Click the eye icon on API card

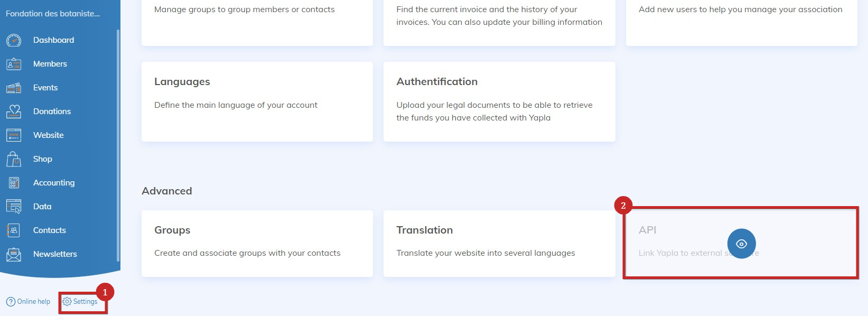(741, 244)
